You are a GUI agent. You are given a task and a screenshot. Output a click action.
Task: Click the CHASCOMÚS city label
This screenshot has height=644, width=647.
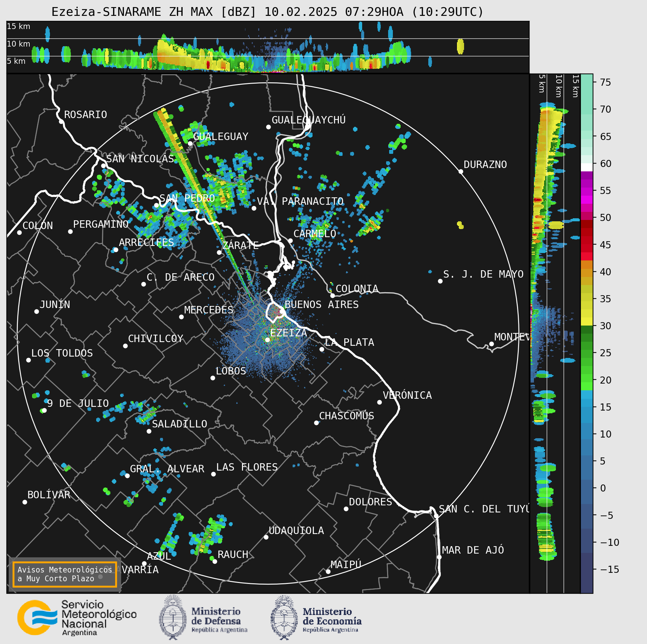[347, 416]
